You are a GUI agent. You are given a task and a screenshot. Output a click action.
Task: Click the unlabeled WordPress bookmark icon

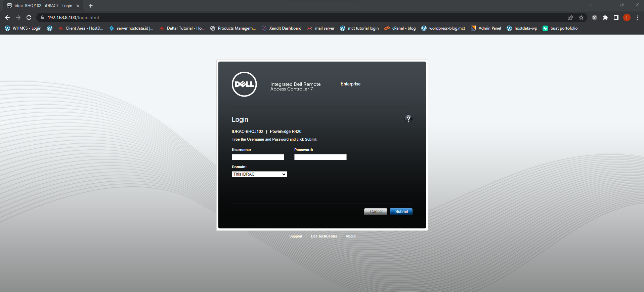(x=50, y=28)
